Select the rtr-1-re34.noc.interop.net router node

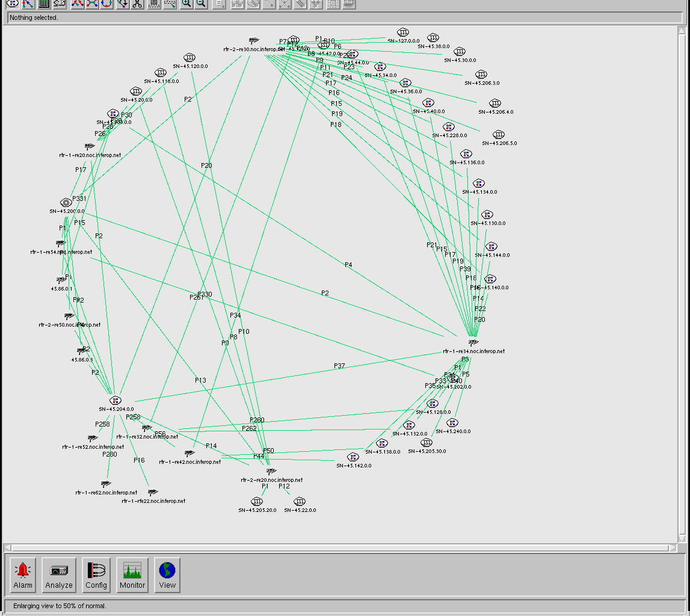pyautogui.click(x=473, y=342)
